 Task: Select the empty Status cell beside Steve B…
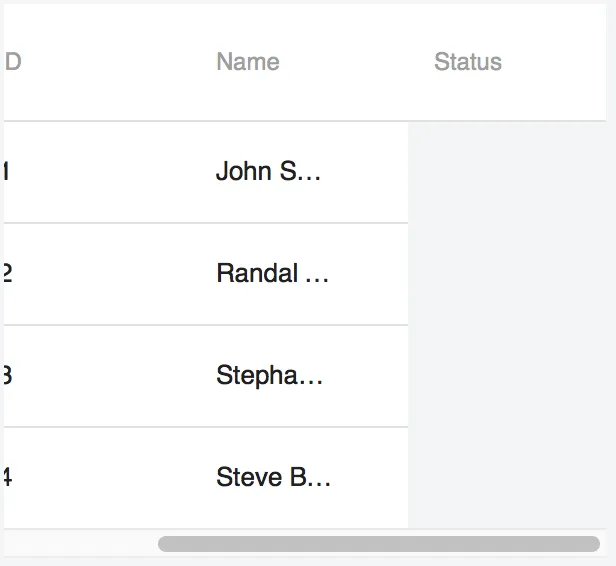(506, 478)
